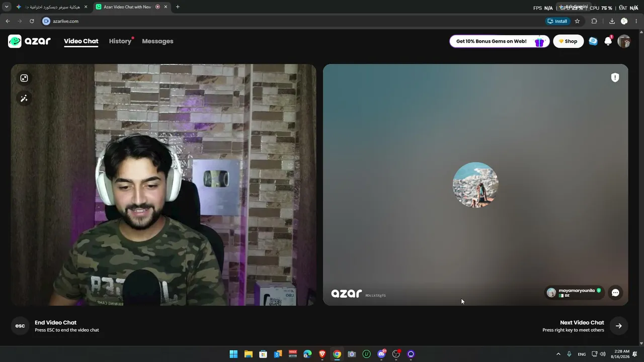The height and width of the screenshot is (362, 644).
Task: Open Microsoft Edge from taskbar
Action: 307,354
